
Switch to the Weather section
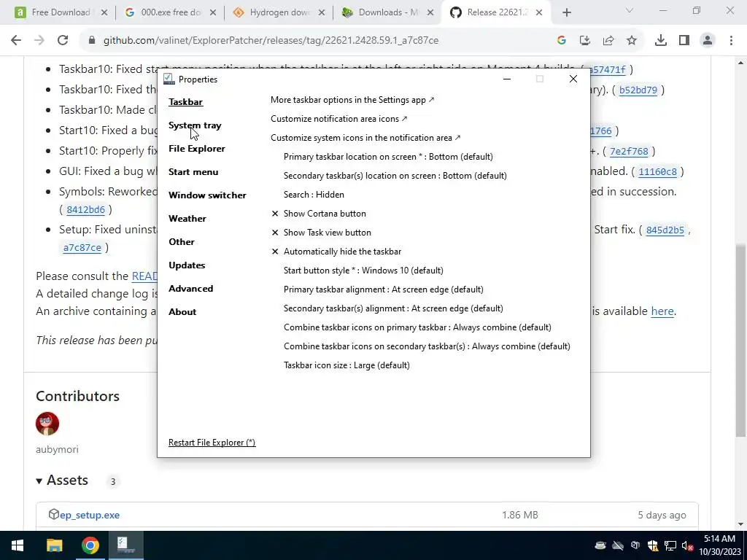tap(187, 219)
